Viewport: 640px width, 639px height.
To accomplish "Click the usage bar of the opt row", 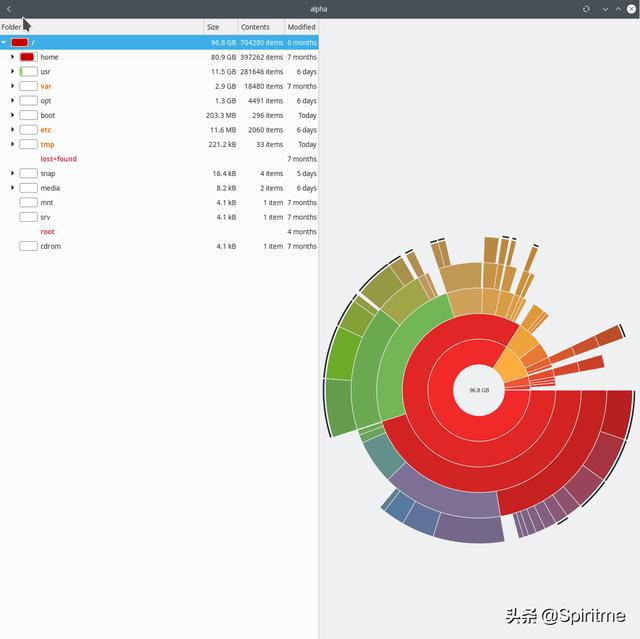I will pyautogui.click(x=28, y=101).
